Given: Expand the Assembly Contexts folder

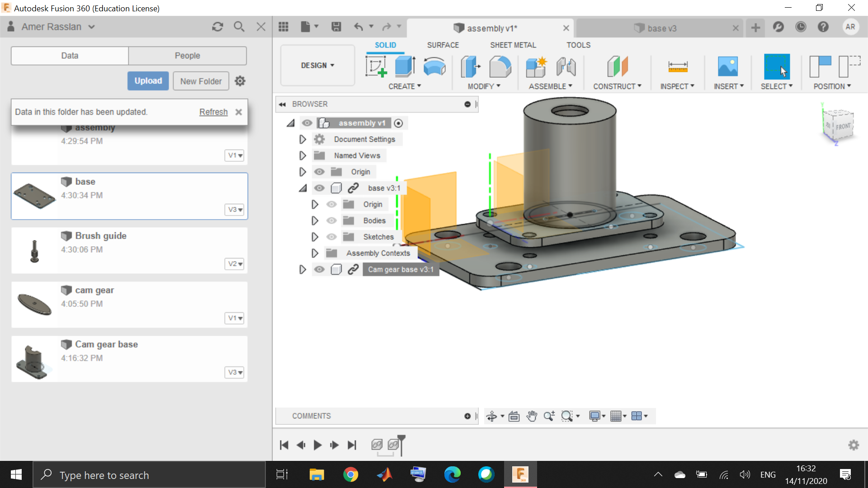Looking at the screenshot, I should [x=315, y=253].
